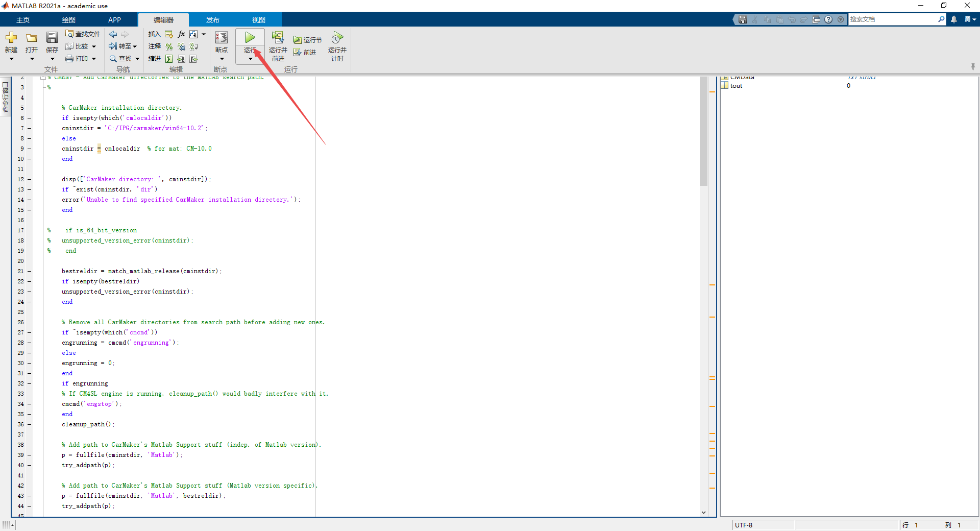Expand the Find (查找) dropdown arrow
The width and height of the screenshot is (980, 531).
136,59
